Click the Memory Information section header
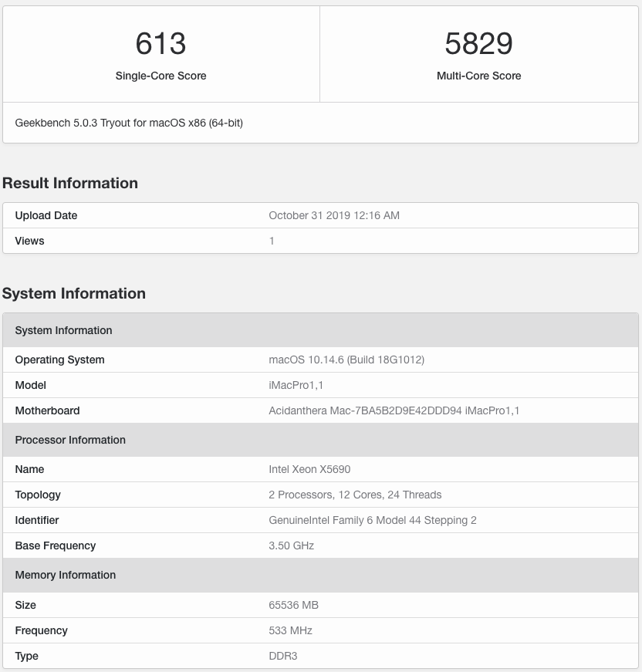Screen dimensions: 642x672 coord(320,575)
